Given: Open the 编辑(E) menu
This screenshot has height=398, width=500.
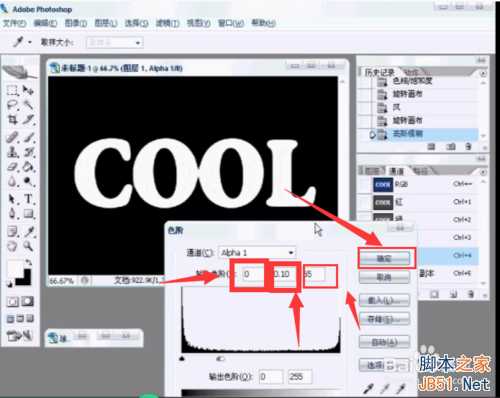Looking at the screenshot, I should coord(45,23).
